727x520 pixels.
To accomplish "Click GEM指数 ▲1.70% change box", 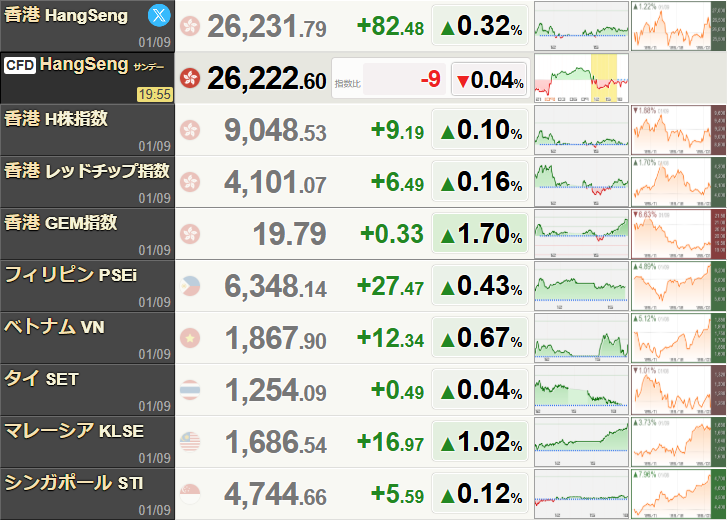I will coord(480,233).
